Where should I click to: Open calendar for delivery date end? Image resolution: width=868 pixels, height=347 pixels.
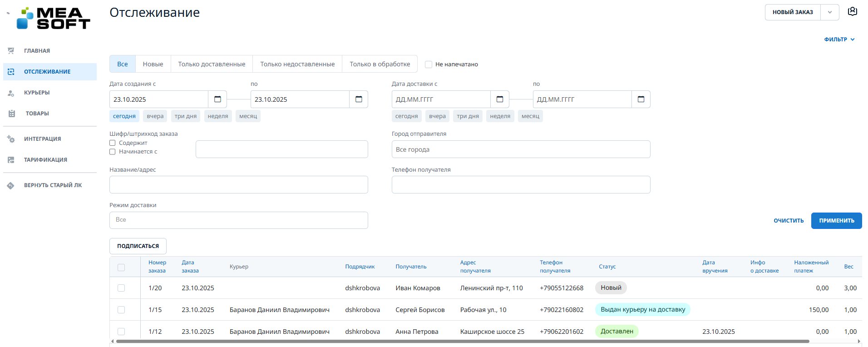(x=641, y=99)
